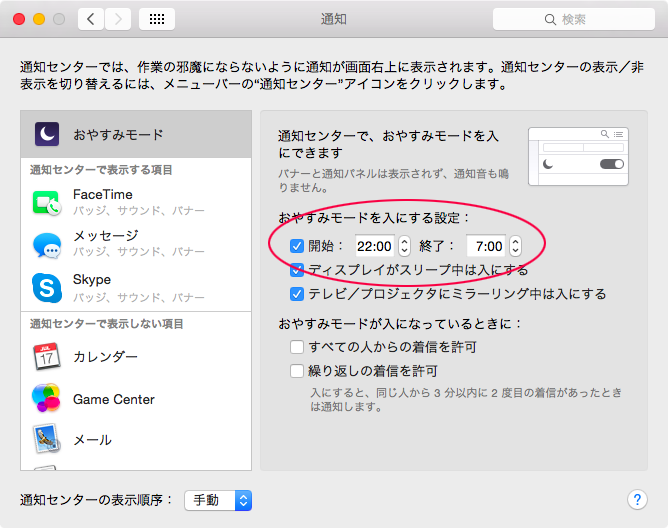
Task: Click the red close window button
Action: point(19,19)
